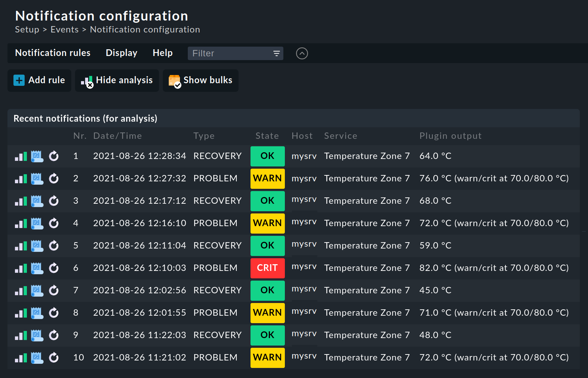588x378 pixels.
Task: Analyze ruleset for notification 4
Action: (x=21, y=224)
